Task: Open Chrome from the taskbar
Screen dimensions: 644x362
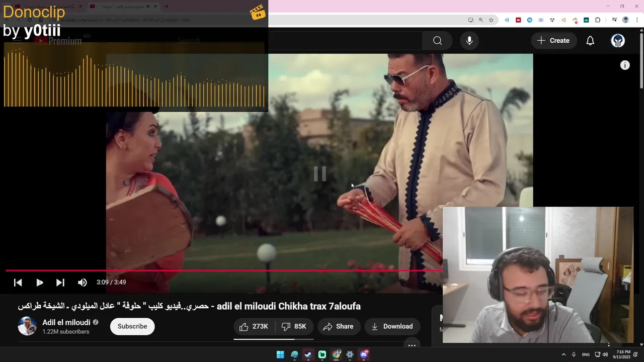Action: 336,354
